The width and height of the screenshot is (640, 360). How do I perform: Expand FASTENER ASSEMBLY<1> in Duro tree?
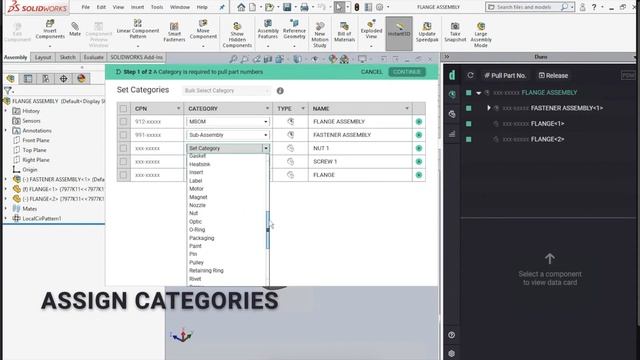pyautogui.click(x=489, y=108)
